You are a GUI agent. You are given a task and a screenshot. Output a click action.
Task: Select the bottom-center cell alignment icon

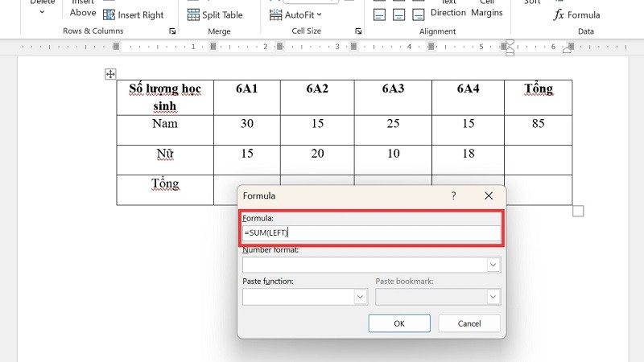[x=399, y=14]
